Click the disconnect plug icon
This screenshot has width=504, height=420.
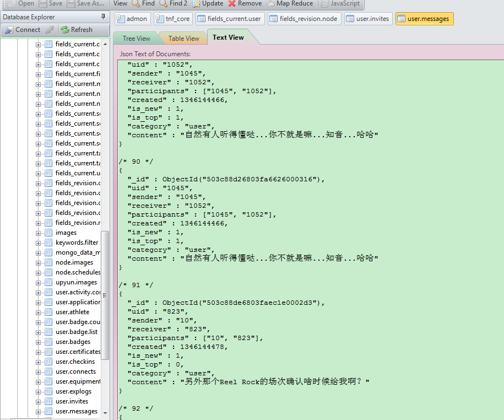(x=50, y=30)
